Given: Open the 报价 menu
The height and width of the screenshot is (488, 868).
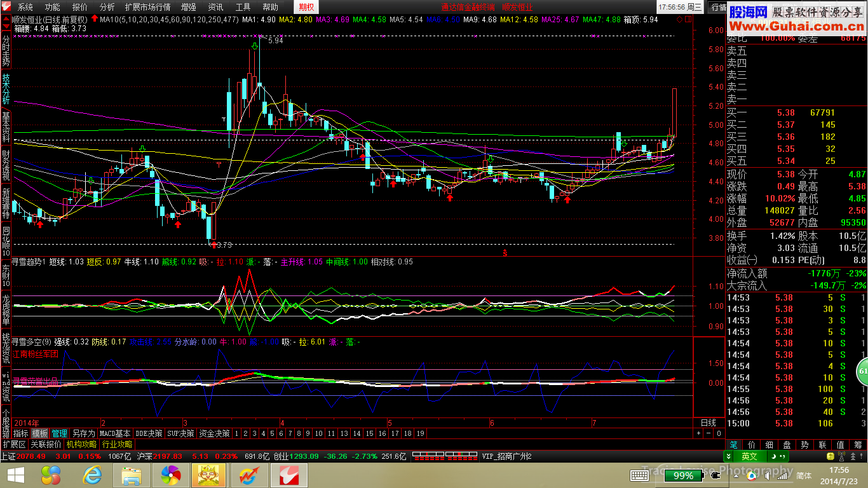Looking at the screenshot, I should click(x=80, y=7).
